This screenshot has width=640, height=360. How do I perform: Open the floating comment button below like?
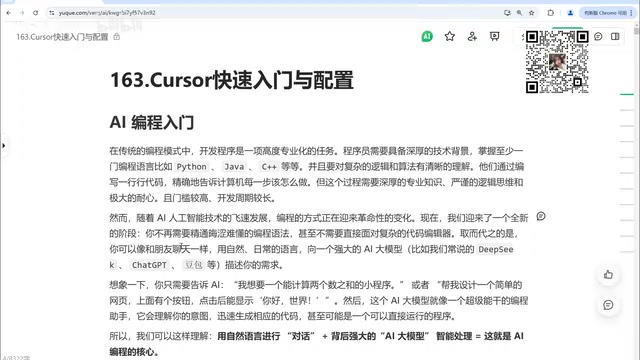click(608, 305)
